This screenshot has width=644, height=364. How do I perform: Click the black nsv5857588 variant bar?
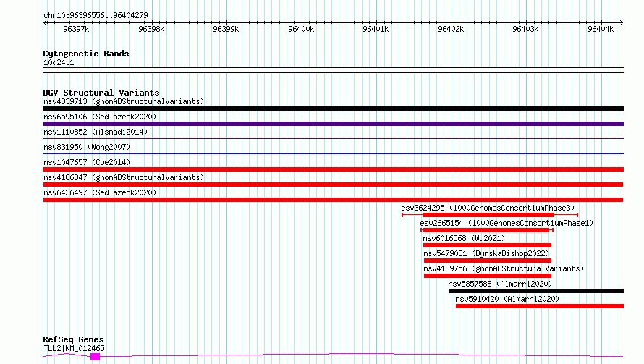pos(536,291)
